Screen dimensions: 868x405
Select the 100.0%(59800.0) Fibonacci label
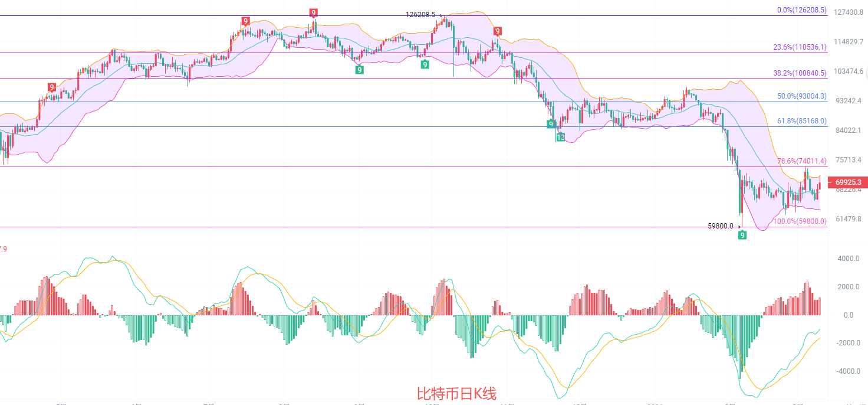point(799,221)
